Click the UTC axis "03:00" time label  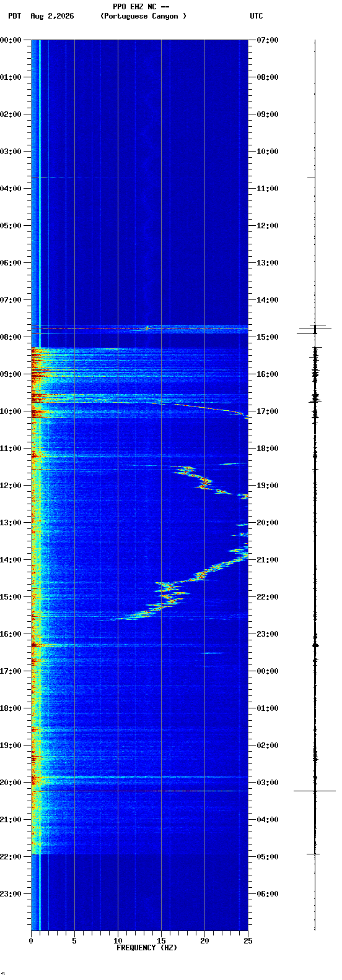pyautogui.click(x=267, y=783)
